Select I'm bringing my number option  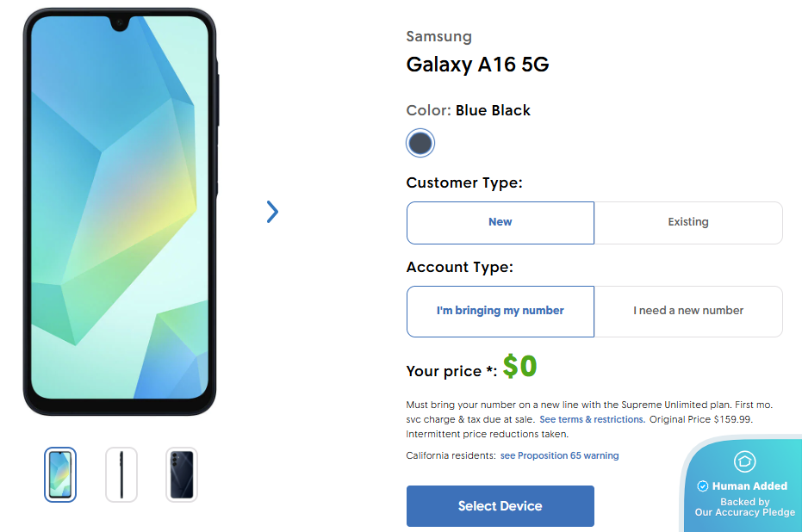tap(500, 312)
